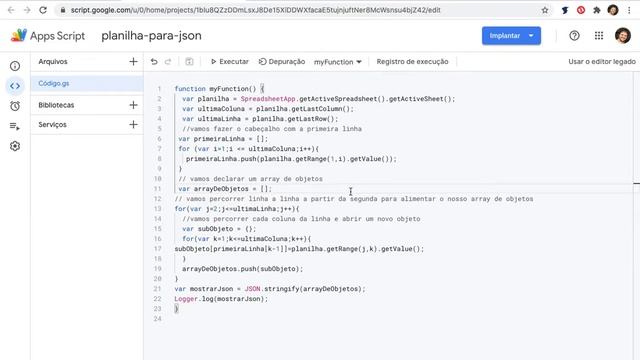
Task: Open the Google account avatar
Action: click(x=623, y=36)
